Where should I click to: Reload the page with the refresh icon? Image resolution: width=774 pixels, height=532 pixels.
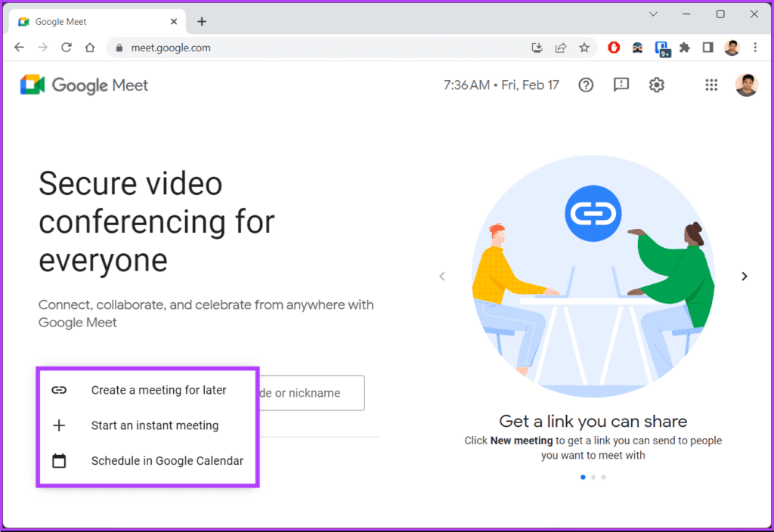[x=67, y=48]
